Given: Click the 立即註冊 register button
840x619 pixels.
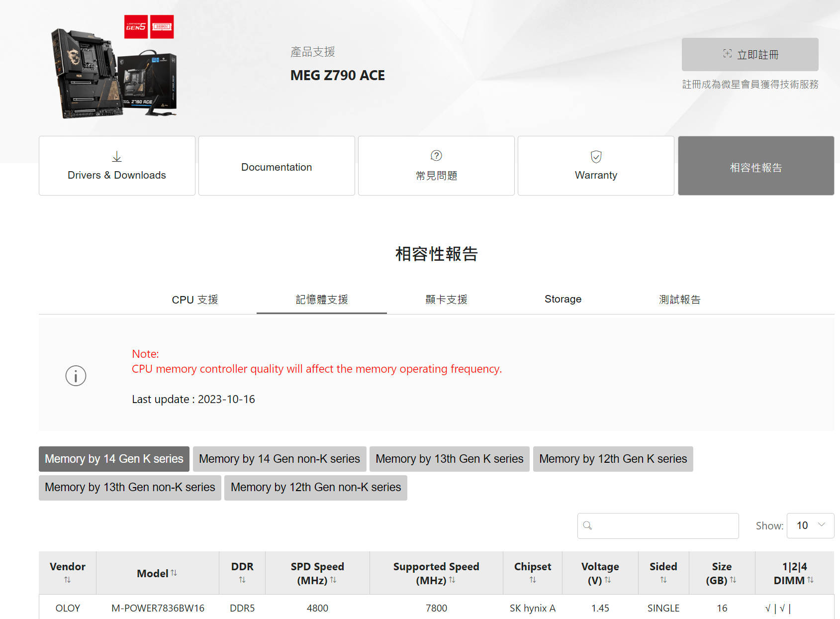Looking at the screenshot, I should click(750, 54).
